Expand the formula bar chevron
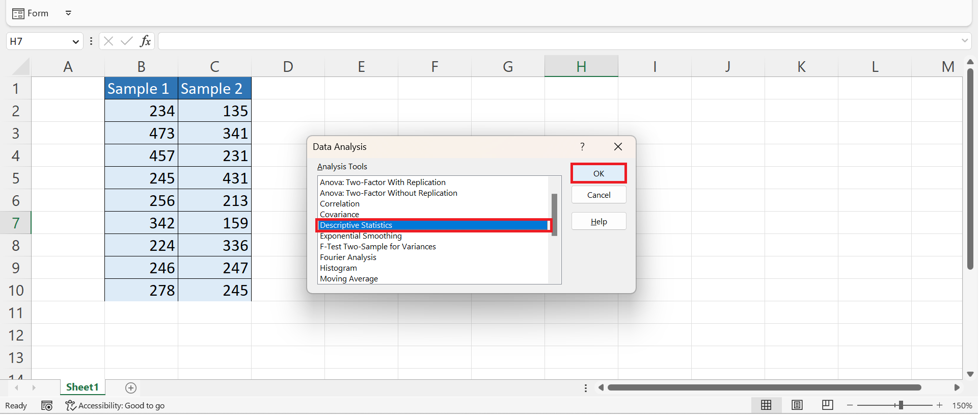This screenshot has height=416, width=980. coord(964,41)
